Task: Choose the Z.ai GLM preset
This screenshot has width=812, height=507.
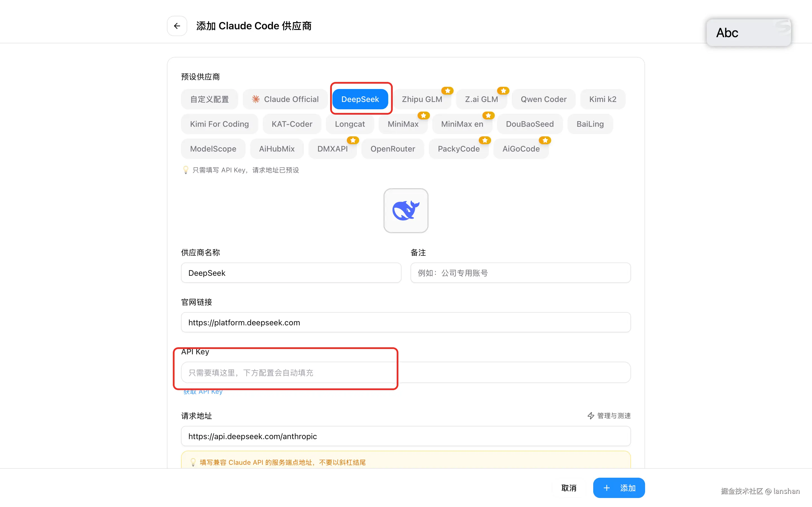Action: point(481,99)
